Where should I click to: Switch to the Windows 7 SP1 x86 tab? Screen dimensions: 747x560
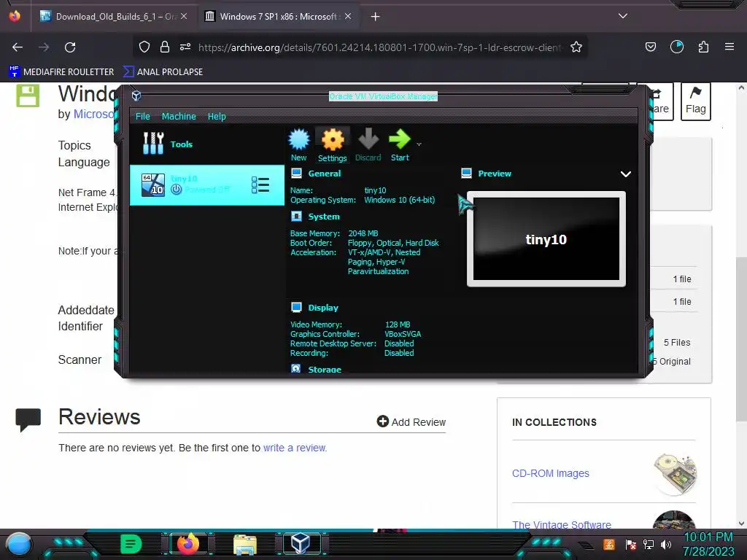tap(279, 17)
